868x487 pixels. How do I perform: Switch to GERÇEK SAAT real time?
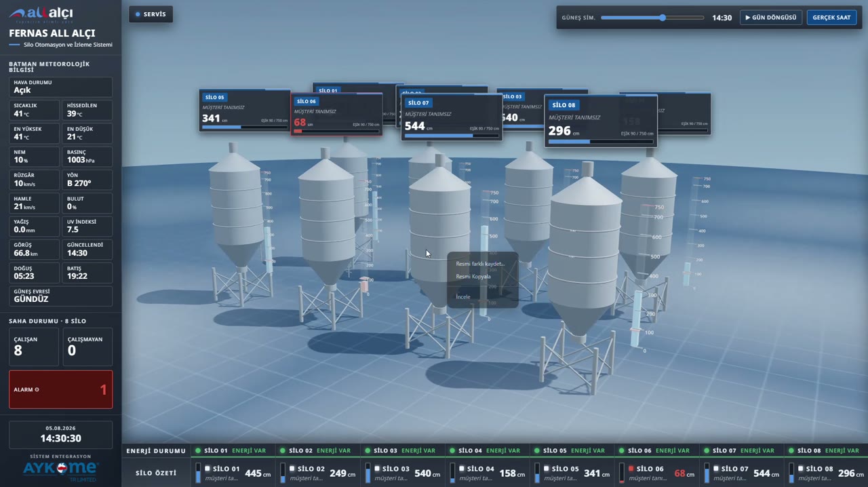point(831,18)
